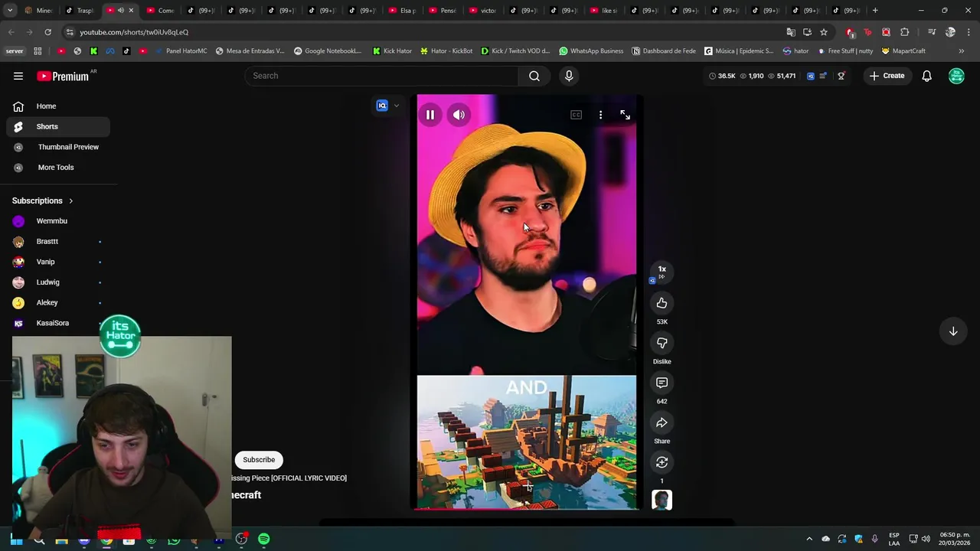
Task: Open the comments panel showing 642
Action: click(x=661, y=383)
